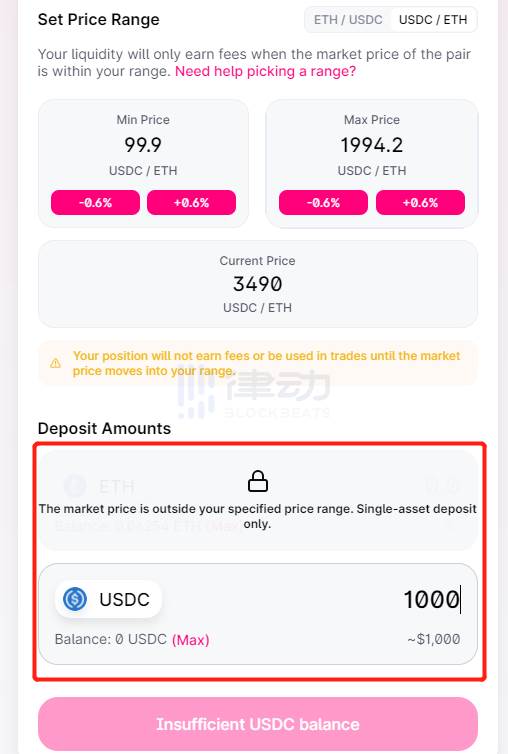The height and width of the screenshot is (754, 508).
Task: Edit the Max Price value 1994.2
Action: [x=372, y=145]
